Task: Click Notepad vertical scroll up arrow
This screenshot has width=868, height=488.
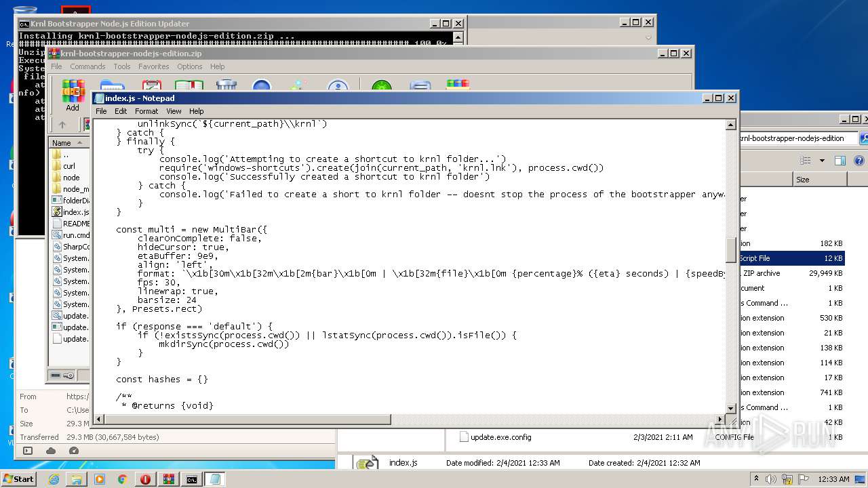Action: [x=731, y=125]
